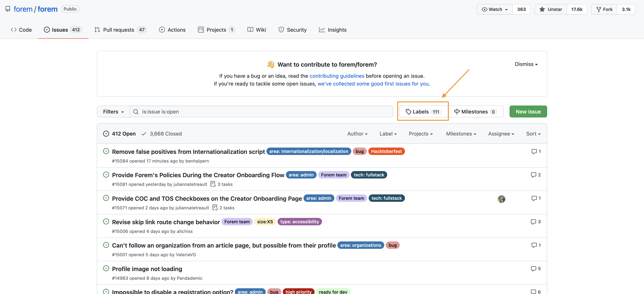Open the contributing guidelines link
The width and height of the screenshot is (644, 294).
pos(337,76)
